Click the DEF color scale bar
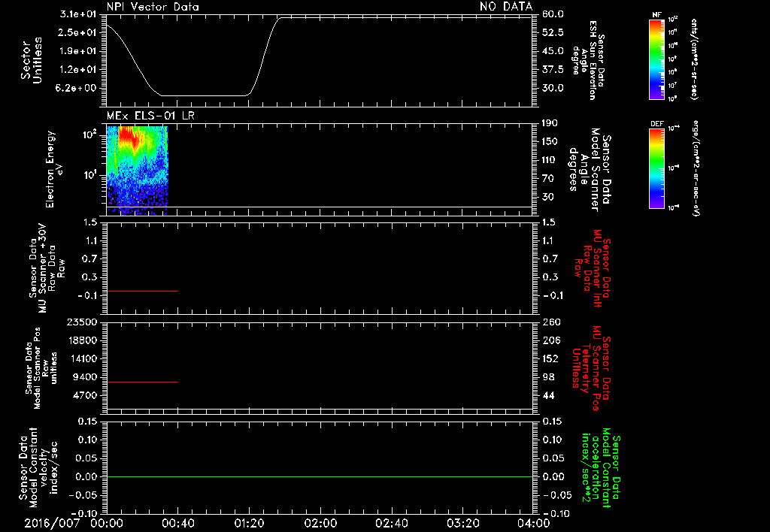Viewport: 770px width, 532px height. point(656,168)
